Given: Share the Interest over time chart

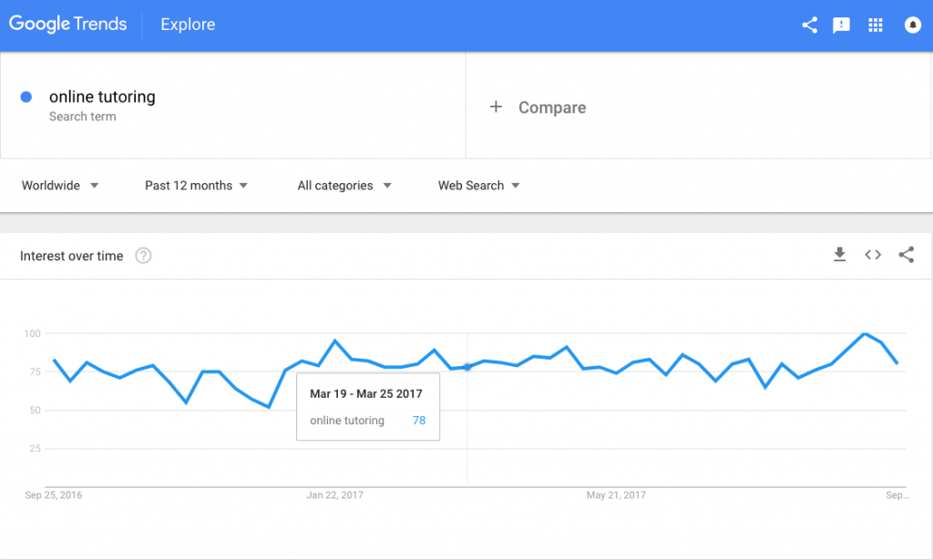Looking at the screenshot, I should click(x=907, y=254).
